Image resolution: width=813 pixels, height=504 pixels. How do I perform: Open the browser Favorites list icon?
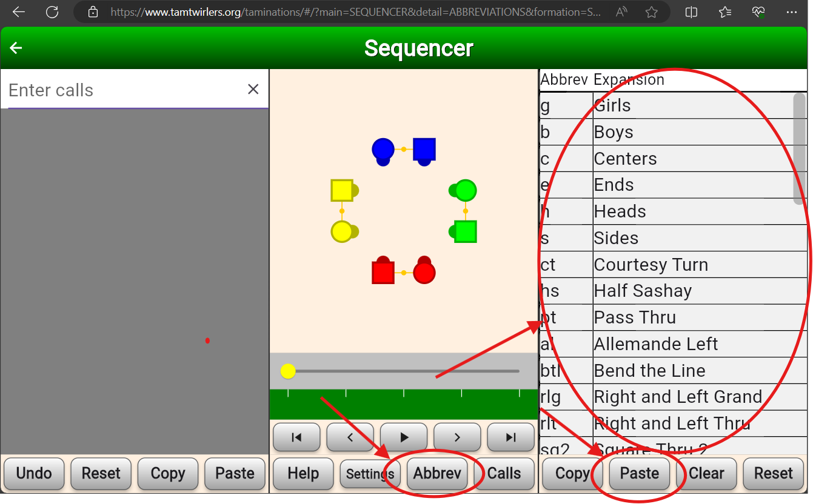[x=724, y=12]
